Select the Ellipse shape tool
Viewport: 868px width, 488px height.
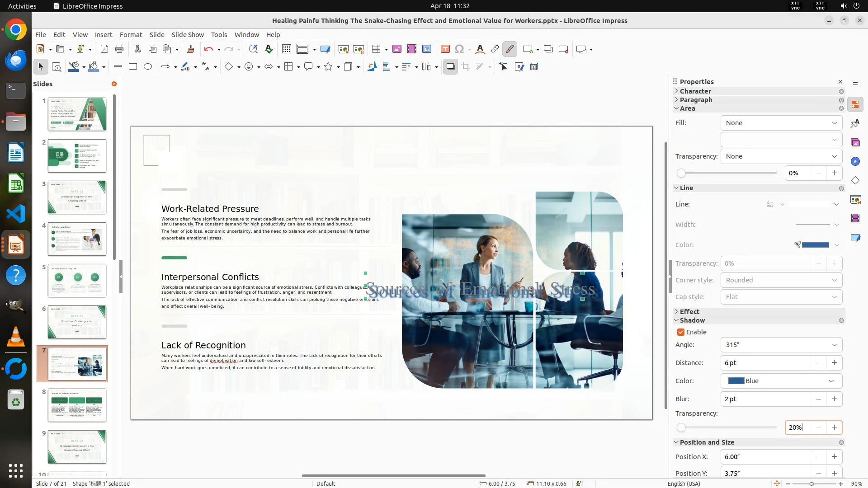pyautogui.click(x=148, y=67)
